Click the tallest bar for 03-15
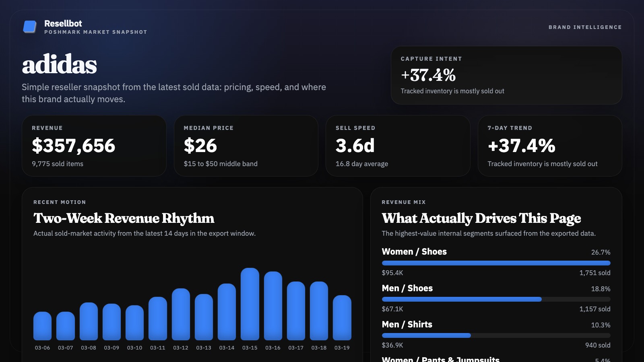The height and width of the screenshot is (362, 644). [250, 304]
